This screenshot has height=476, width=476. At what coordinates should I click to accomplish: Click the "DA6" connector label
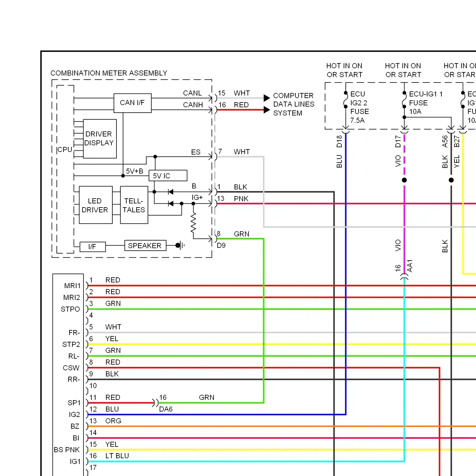(x=166, y=409)
